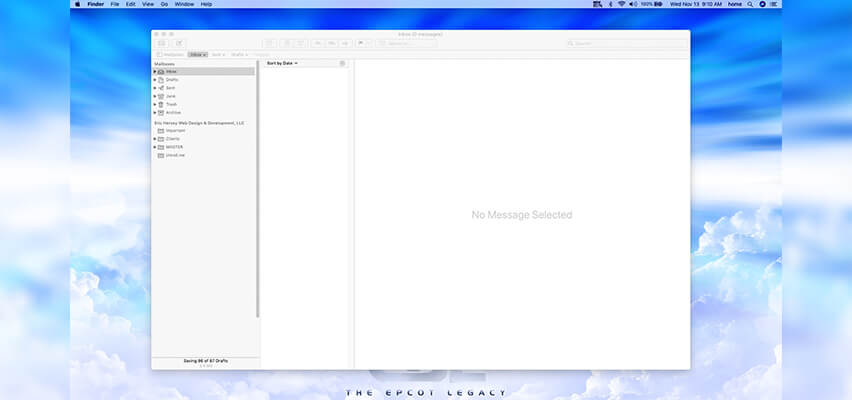This screenshot has height=400, width=852.
Task: Open the Sort by Date dropdown
Action: coord(282,63)
